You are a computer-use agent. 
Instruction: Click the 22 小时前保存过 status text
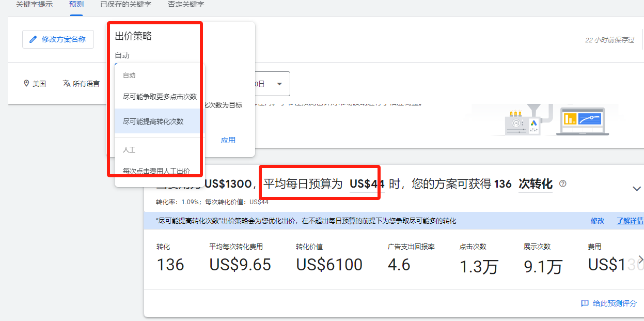click(610, 40)
